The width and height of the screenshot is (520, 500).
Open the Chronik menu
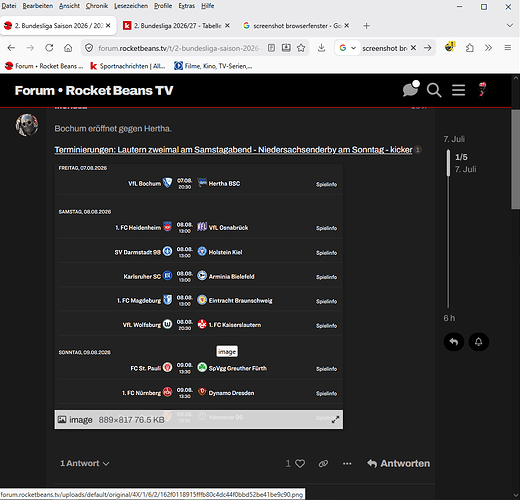click(x=97, y=6)
